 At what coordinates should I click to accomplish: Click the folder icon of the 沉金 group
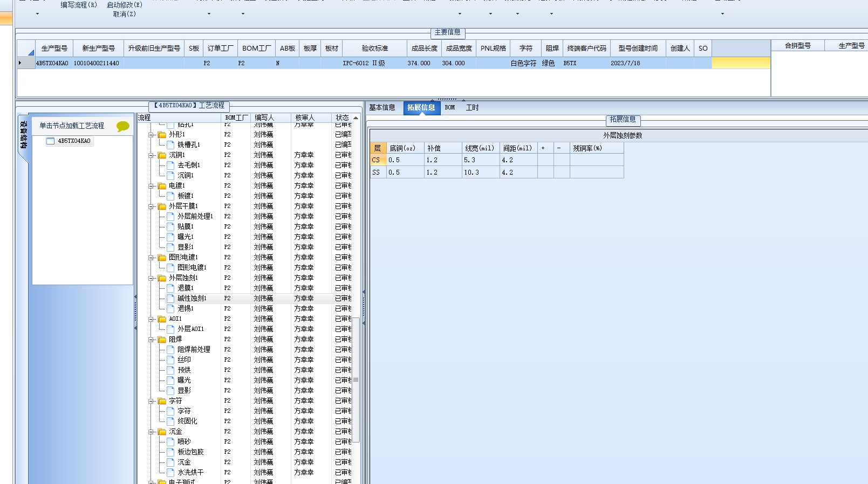(x=162, y=432)
